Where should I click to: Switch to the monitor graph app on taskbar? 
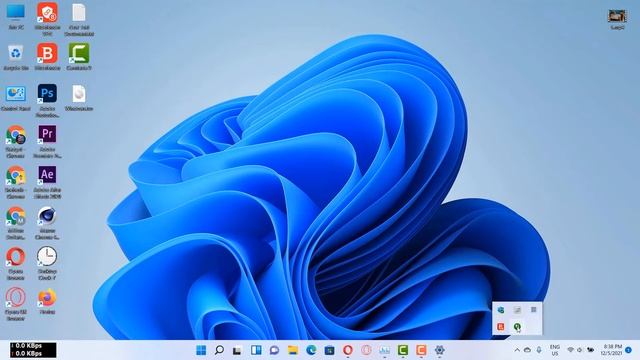pos(384,350)
